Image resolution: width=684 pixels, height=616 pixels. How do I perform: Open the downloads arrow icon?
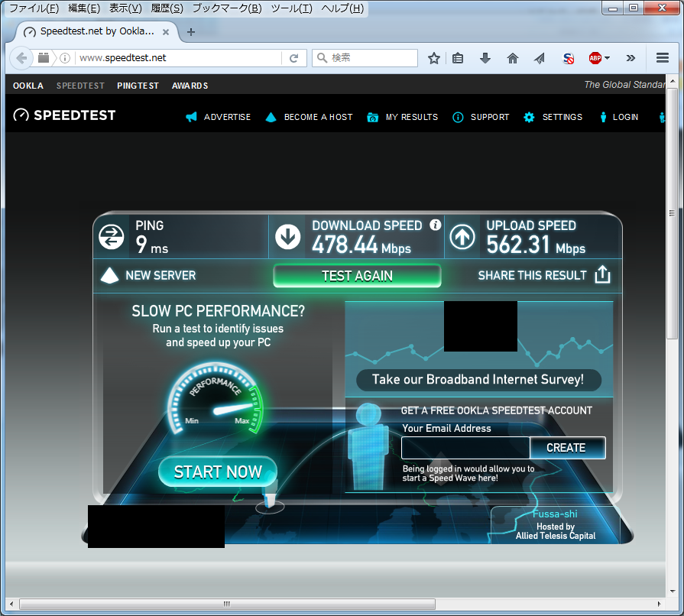485,58
